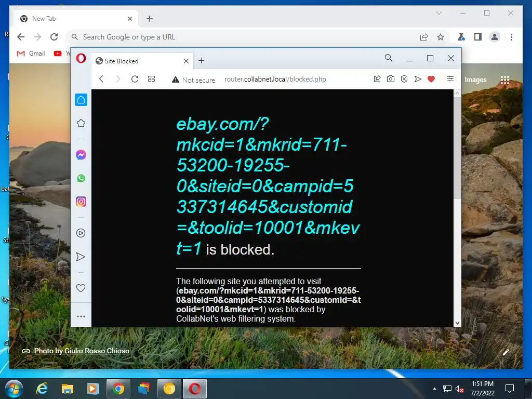Reload the Site Blocked page
The image size is (532, 399).
pos(135,79)
